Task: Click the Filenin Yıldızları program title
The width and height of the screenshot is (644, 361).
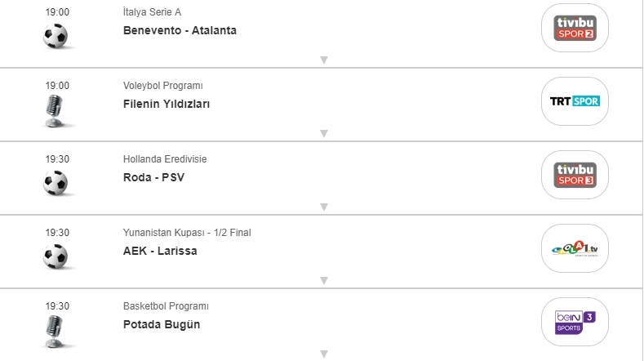Action: [167, 104]
